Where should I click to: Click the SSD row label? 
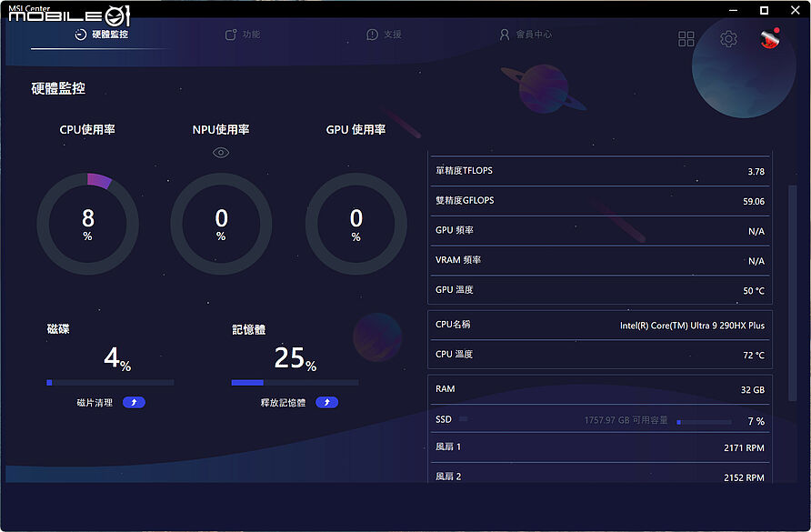pos(444,419)
